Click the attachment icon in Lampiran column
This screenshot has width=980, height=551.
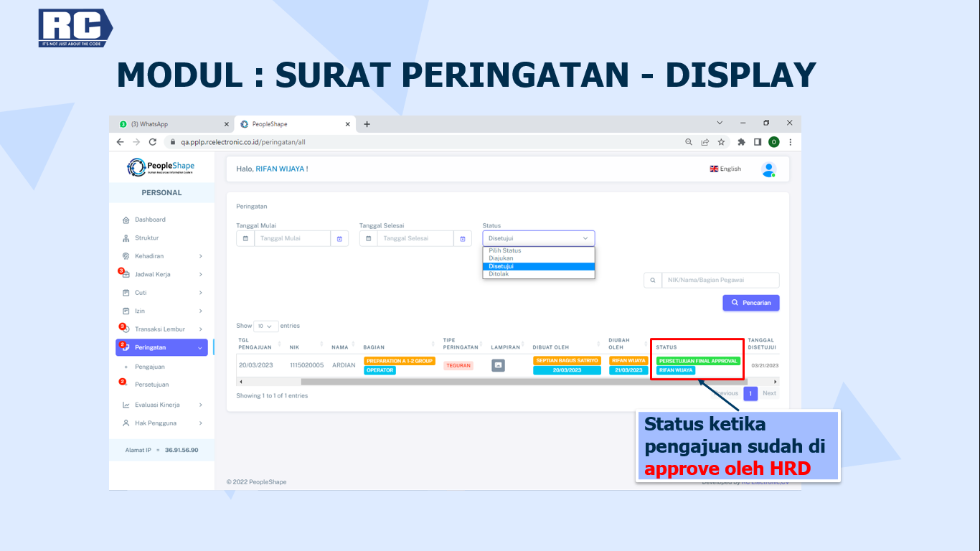click(498, 365)
